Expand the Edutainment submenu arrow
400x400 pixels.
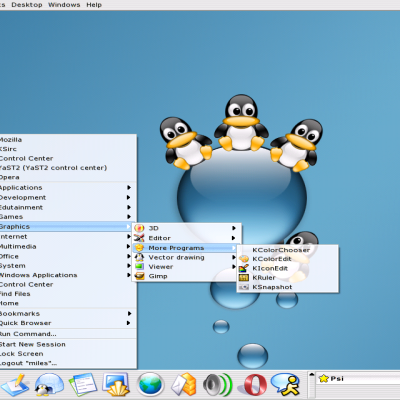(x=129, y=207)
